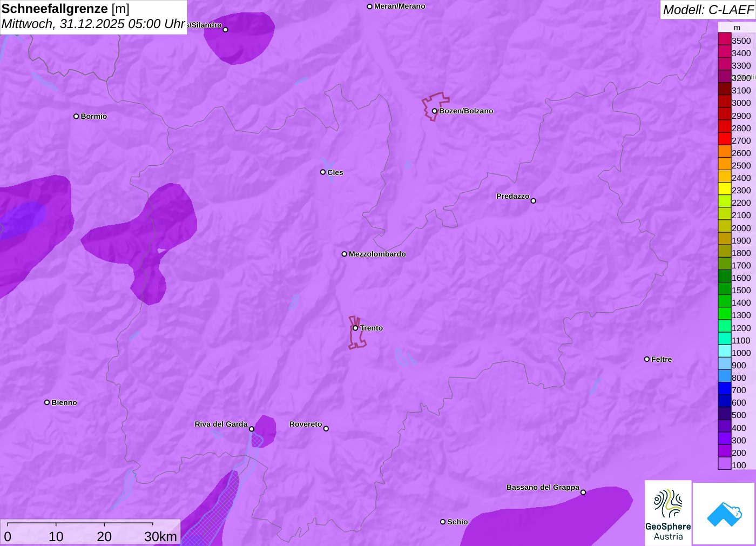The width and height of the screenshot is (756, 546).
Task: Click the Bassano del Grappa label text
Action: [543, 487]
